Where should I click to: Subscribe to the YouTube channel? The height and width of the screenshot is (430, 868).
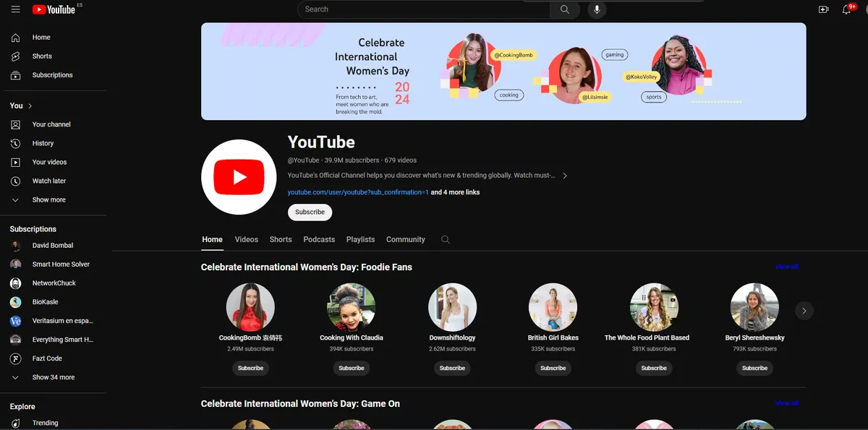coord(310,212)
